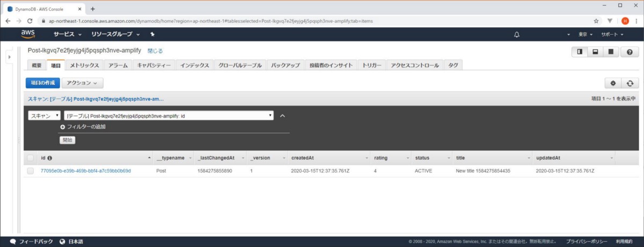
Task: Select all items header checkbox
Action: (x=31, y=158)
